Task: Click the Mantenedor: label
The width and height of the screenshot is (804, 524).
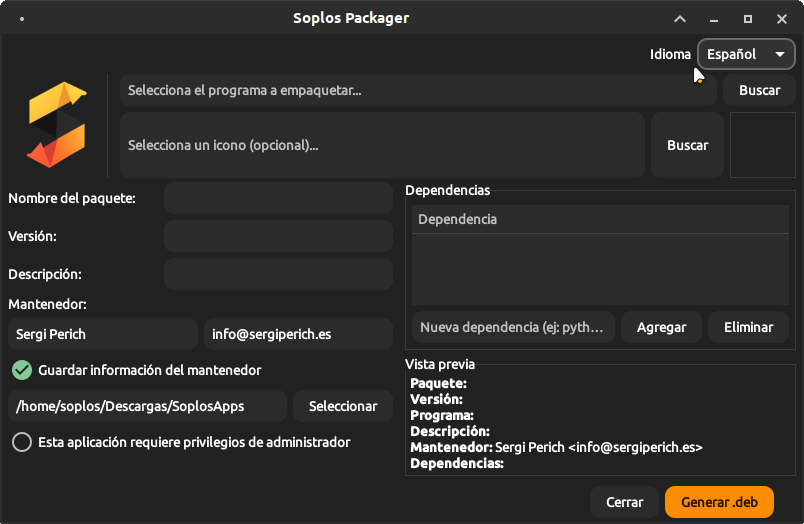Action: [47, 305]
